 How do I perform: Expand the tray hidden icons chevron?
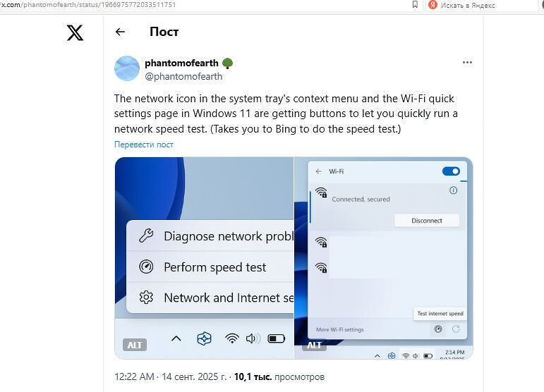[176, 338]
